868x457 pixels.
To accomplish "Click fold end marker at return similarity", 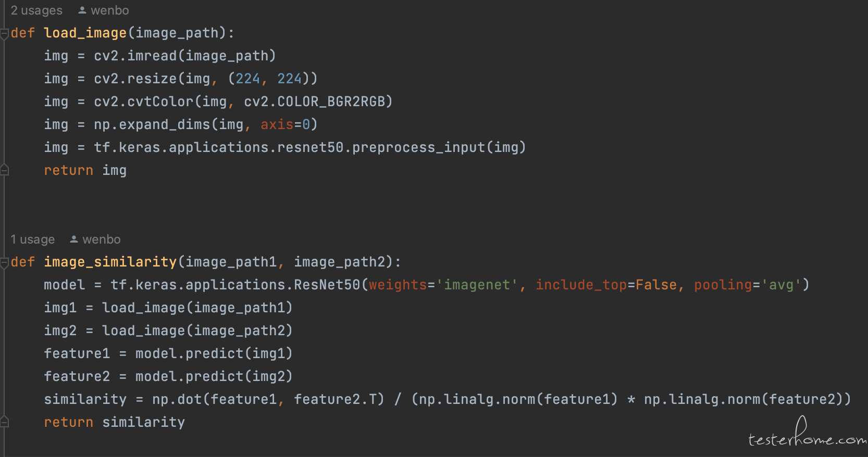I will 4,422.
